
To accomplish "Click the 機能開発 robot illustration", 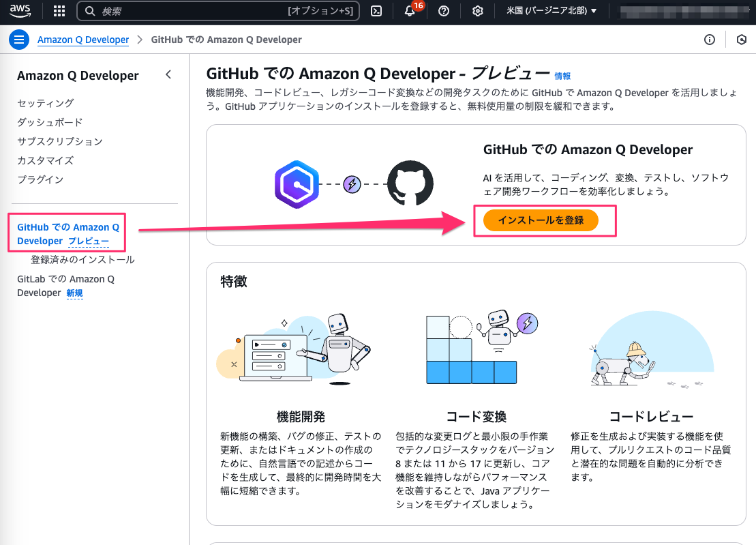I will pyautogui.click(x=294, y=349).
